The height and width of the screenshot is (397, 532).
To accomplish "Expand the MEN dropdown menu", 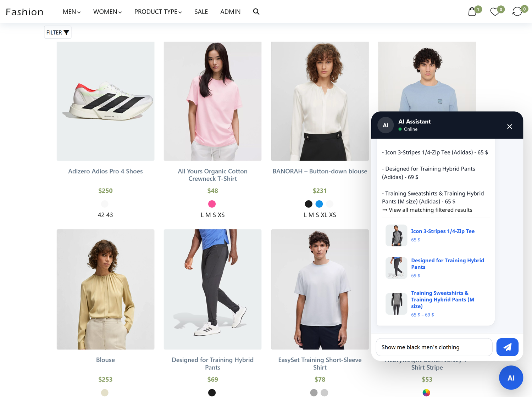I will click(x=72, y=12).
